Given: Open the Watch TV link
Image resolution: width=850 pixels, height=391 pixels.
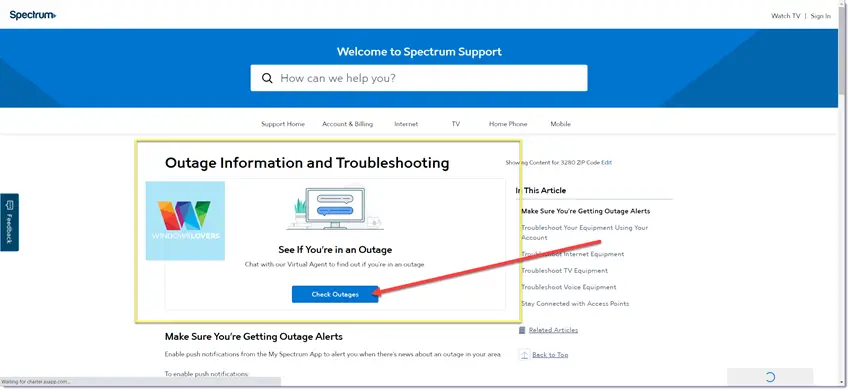Looking at the screenshot, I should click(x=785, y=16).
